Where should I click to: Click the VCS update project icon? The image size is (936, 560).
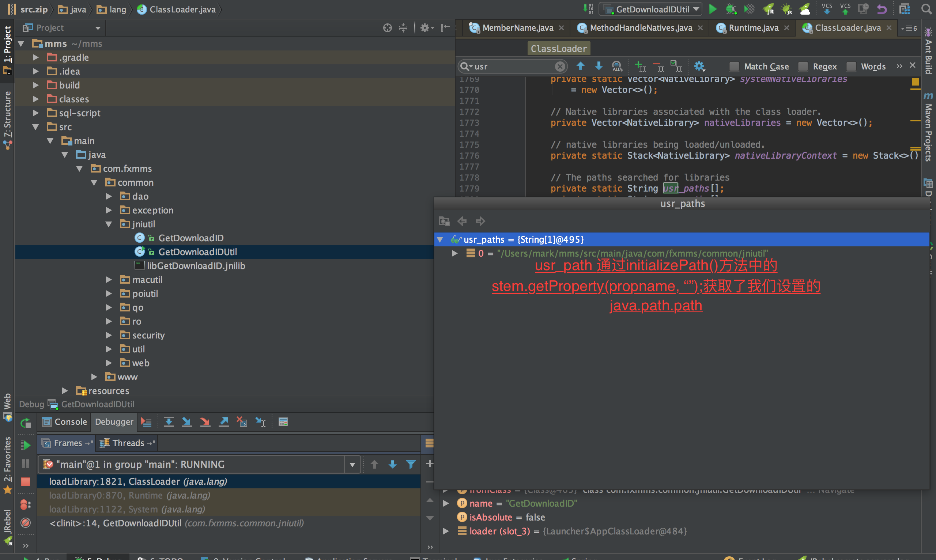click(x=827, y=9)
